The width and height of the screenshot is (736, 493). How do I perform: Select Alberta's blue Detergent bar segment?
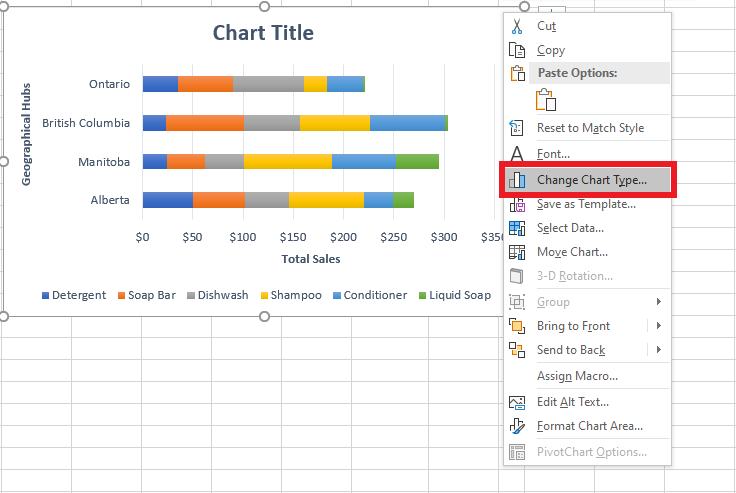[168, 200]
